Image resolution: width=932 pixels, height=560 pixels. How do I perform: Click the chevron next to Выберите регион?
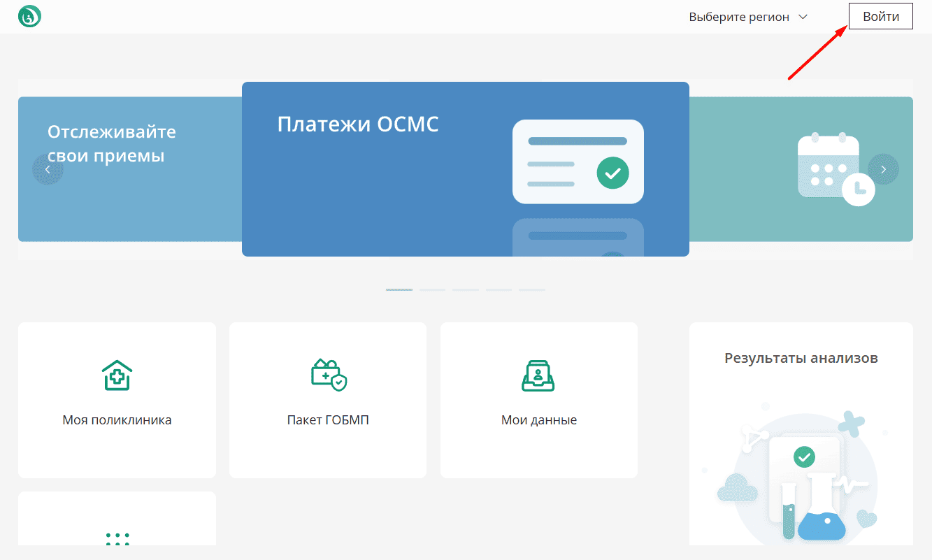[x=803, y=17]
